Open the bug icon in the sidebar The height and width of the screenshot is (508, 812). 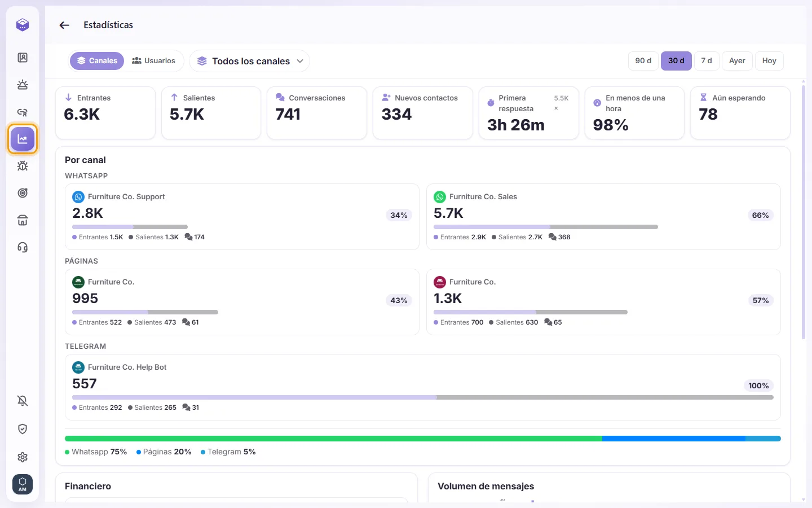click(x=23, y=166)
